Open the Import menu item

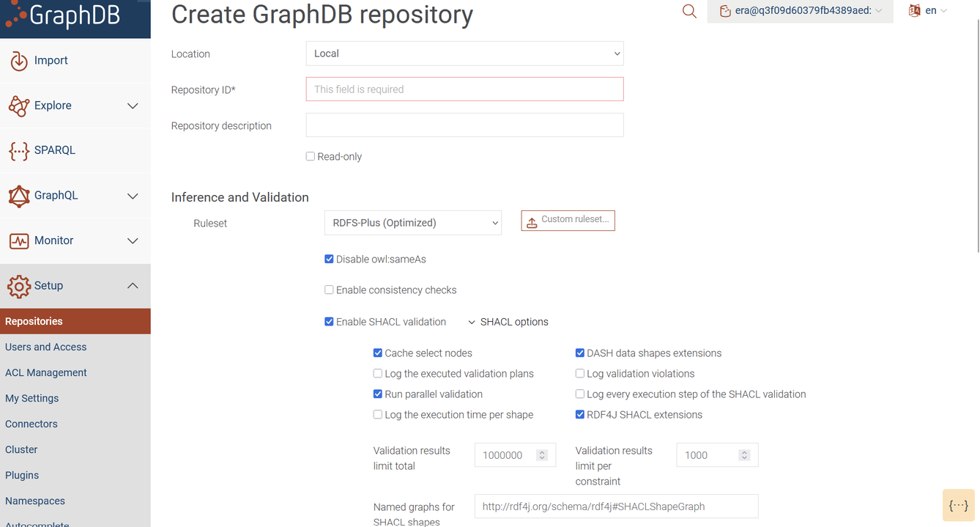click(x=75, y=61)
